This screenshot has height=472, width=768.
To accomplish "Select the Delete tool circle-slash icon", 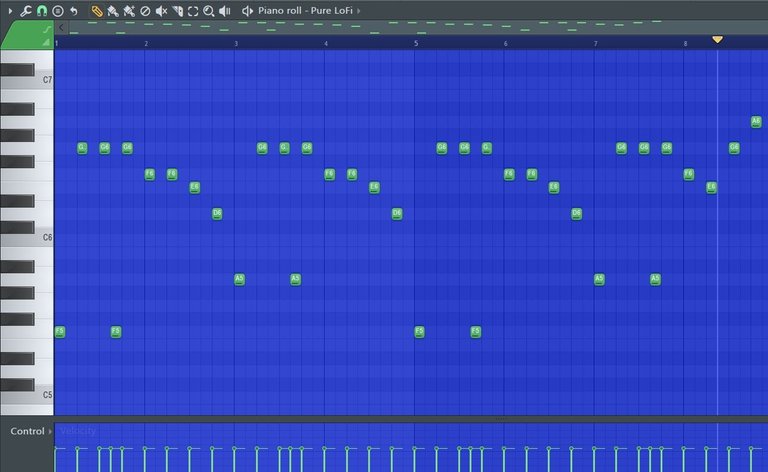I will tap(145, 10).
